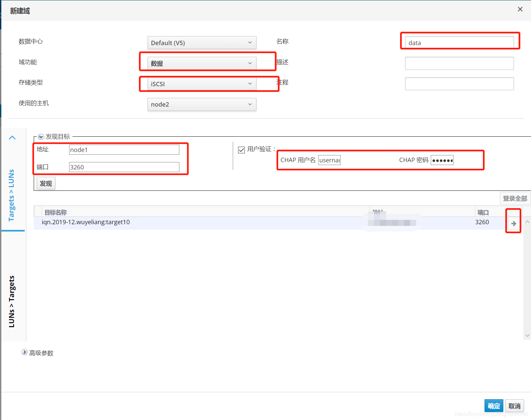
Task: Click the CHAP 密码 input field
Action: [442, 160]
